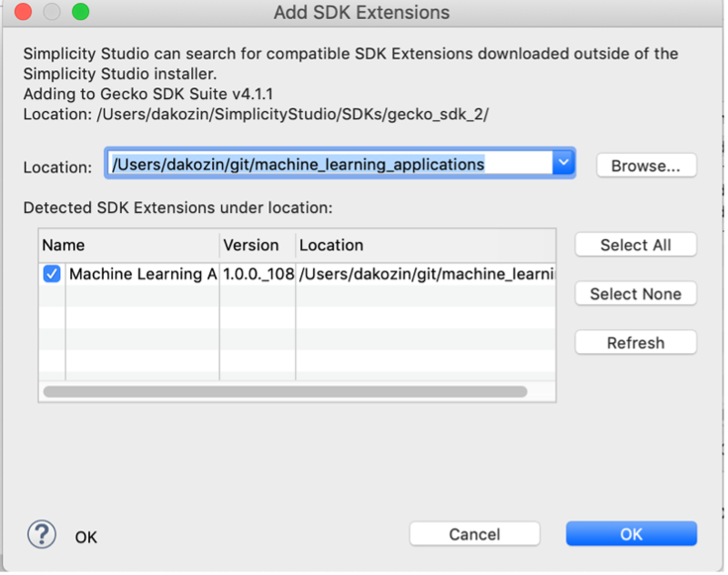The width and height of the screenshot is (728, 575).
Task: Choose Select None to clear selections
Action: point(635,294)
